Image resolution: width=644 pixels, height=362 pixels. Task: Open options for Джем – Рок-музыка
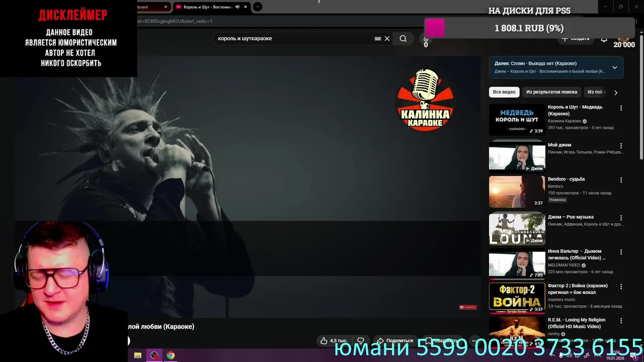[x=621, y=218]
